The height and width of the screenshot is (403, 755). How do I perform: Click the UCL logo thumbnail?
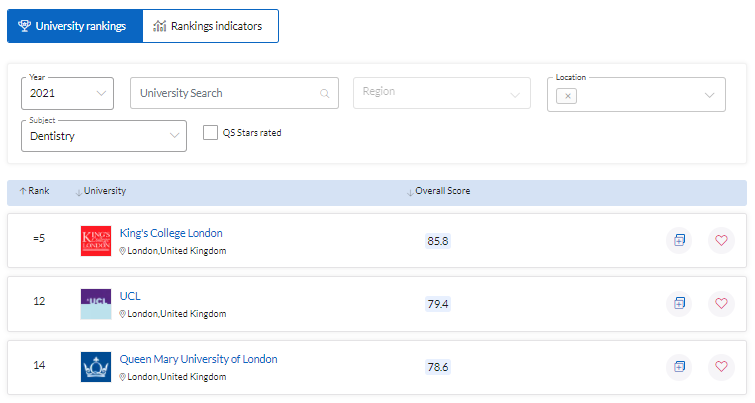[96, 303]
